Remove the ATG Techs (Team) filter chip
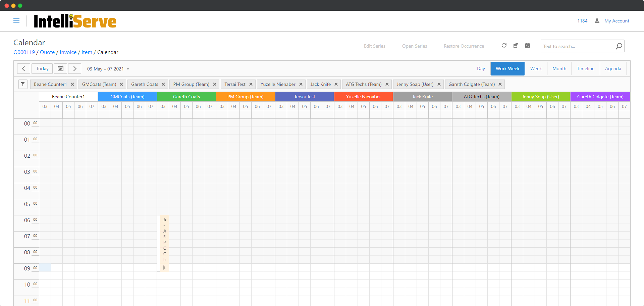This screenshot has height=306, width=644. 387,84
